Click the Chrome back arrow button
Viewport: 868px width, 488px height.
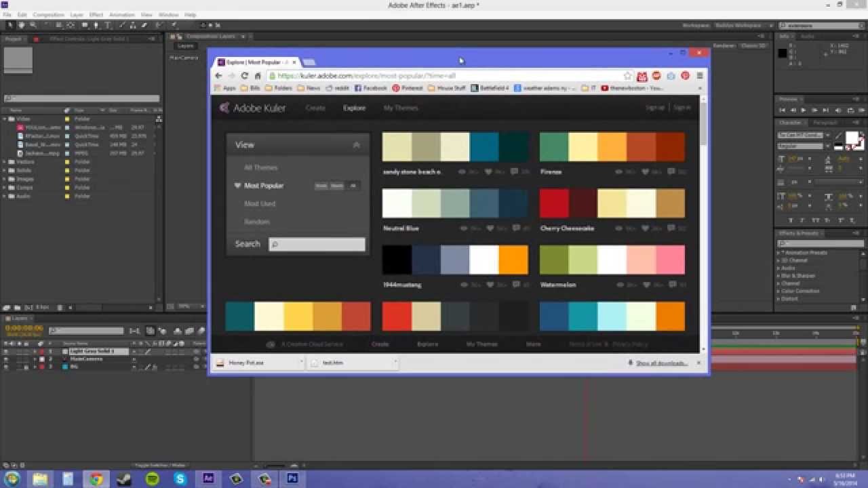pyautogui.click(x=218, y=76)
